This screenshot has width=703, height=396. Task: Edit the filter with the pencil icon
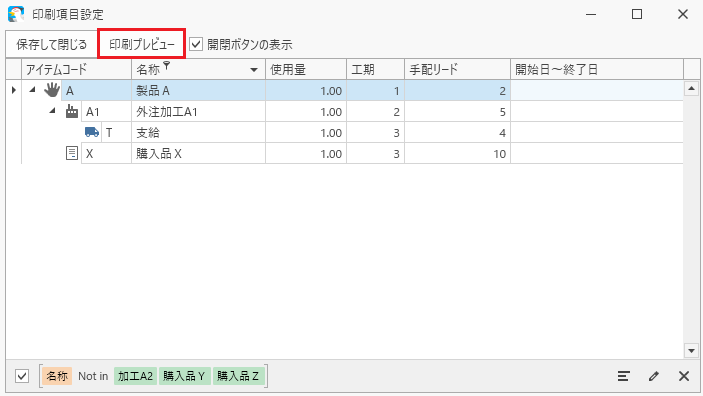point(654,376)
